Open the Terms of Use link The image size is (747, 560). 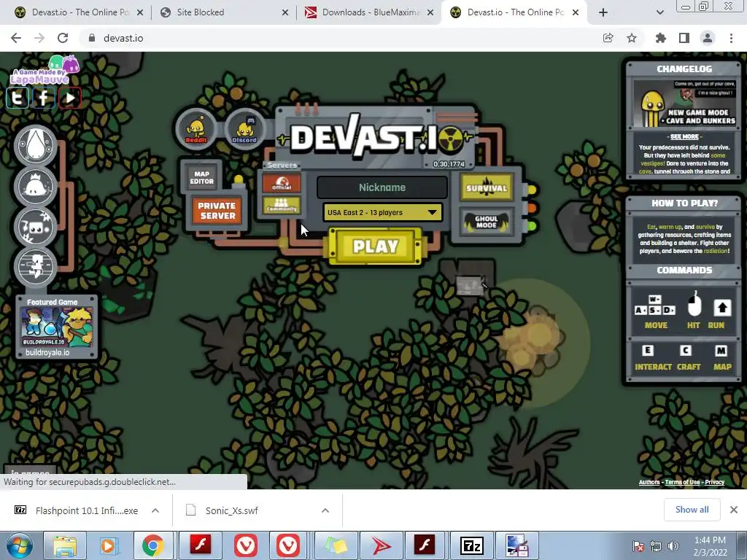tap(682, 483)
